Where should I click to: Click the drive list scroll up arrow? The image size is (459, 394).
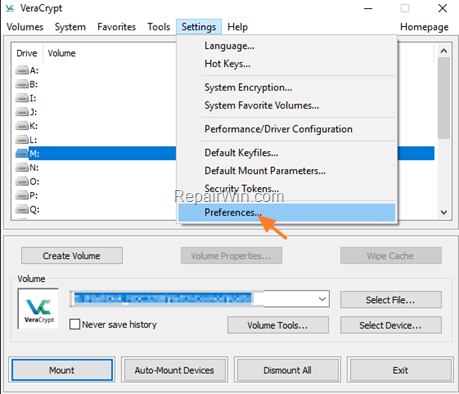(444, 51)
